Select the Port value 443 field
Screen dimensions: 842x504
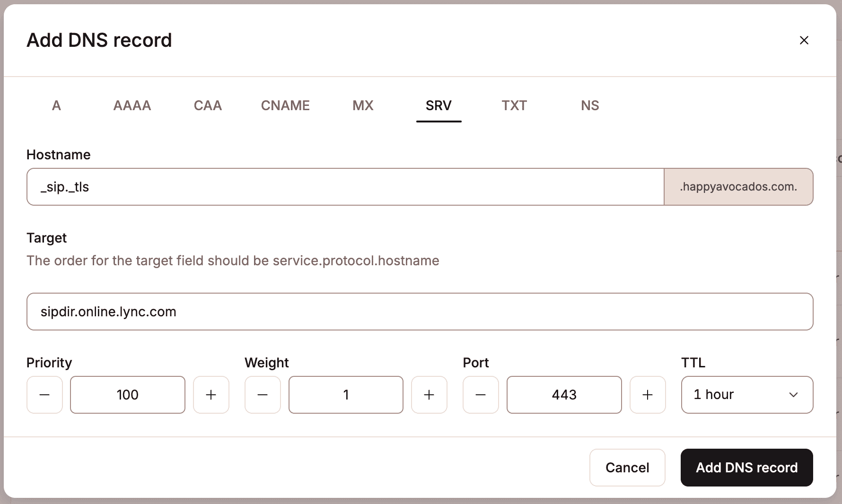pyautogui.click(x=564, y=395)
